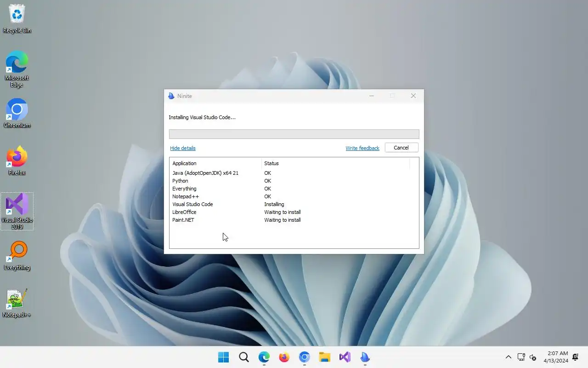Open taskbar Search
This screenshot has height=368, width=588.
[x=244, y=357]
